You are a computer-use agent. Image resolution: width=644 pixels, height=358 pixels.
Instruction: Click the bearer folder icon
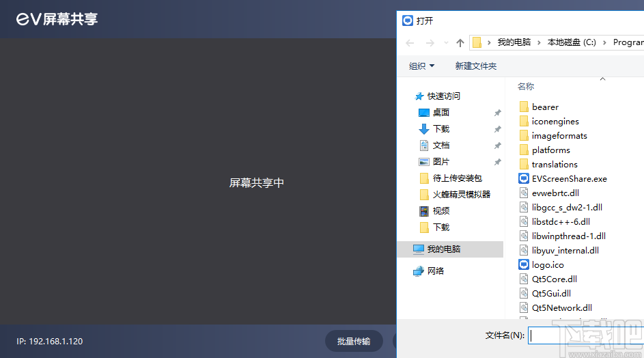[524, 107]
